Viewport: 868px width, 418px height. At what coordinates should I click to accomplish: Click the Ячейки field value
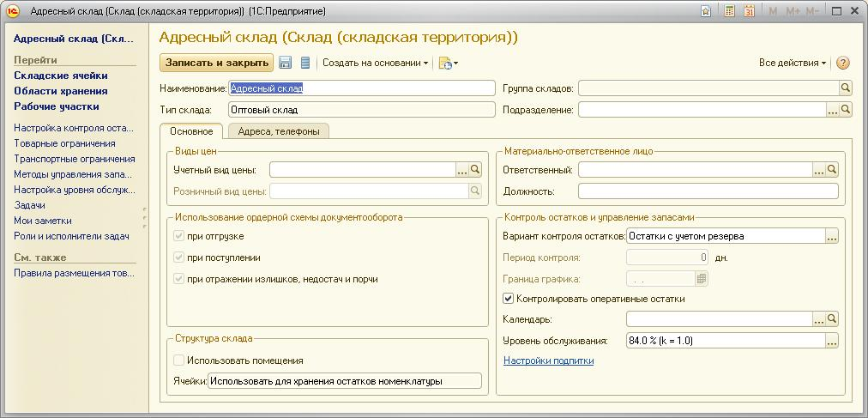[344, 381]
